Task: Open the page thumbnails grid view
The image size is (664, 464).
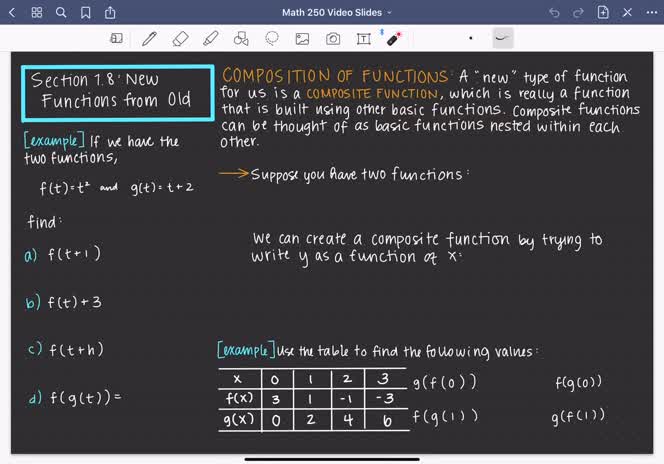Action: [x=37, y=13]
